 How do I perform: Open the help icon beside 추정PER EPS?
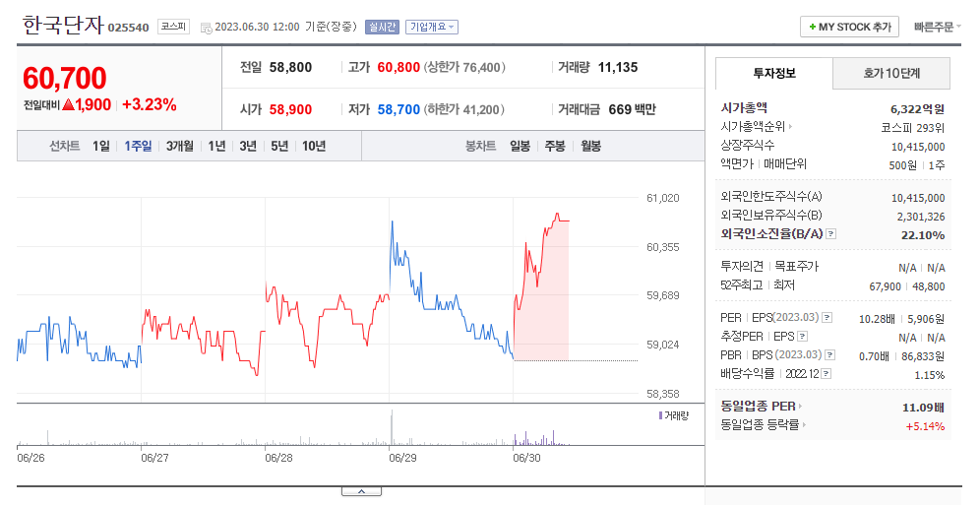[803, 337]
